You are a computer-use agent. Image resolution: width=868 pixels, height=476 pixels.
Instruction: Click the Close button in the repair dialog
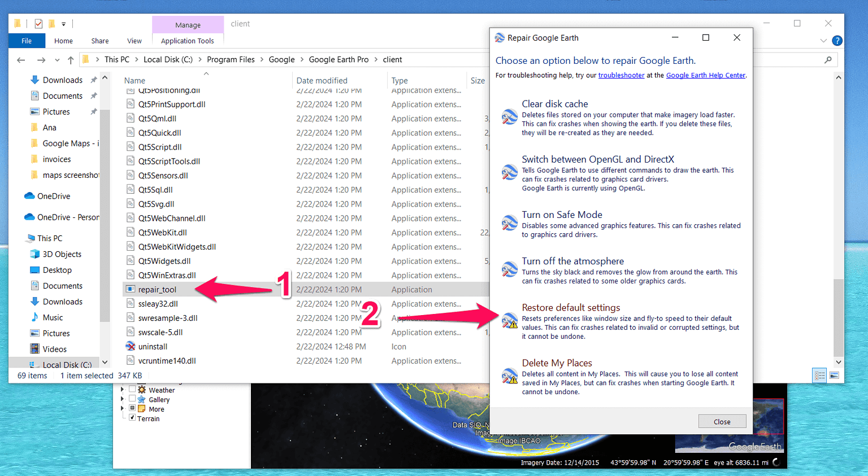722,421
